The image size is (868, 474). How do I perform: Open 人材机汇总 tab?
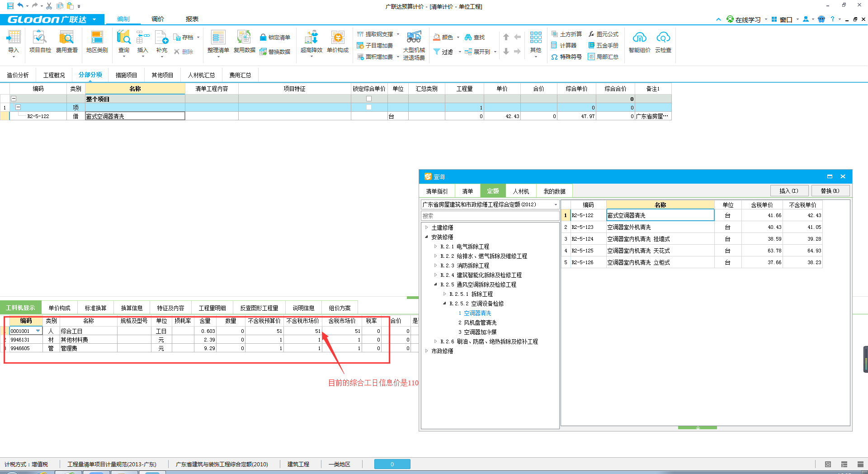(x=201, y=75)
